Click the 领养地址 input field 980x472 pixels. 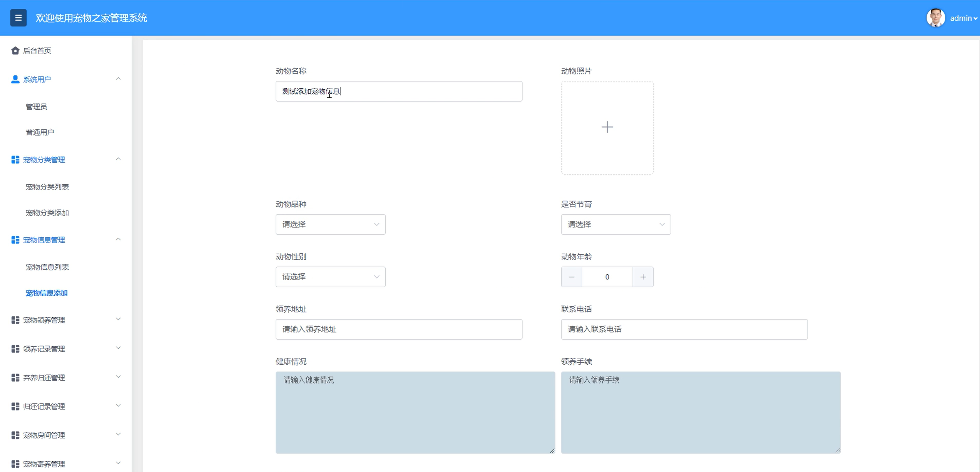coord(399,329)
